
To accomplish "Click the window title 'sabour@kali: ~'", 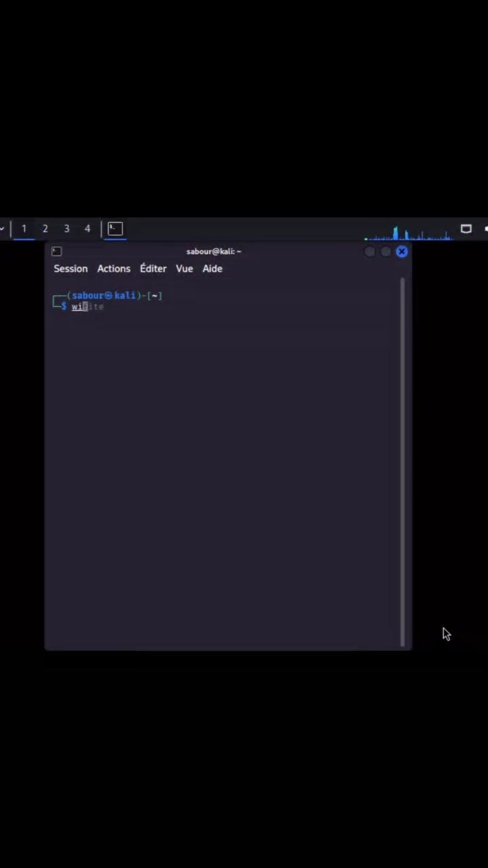I will 213,252.
